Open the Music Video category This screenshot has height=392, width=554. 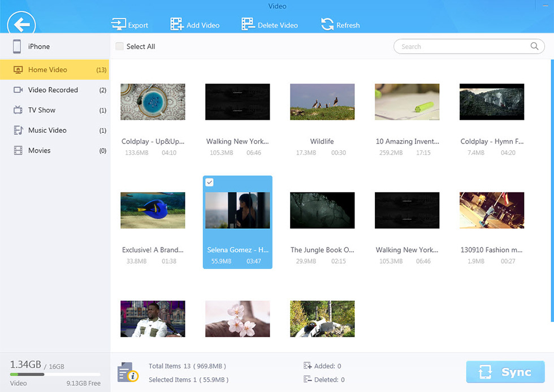[x=54, y=130]
